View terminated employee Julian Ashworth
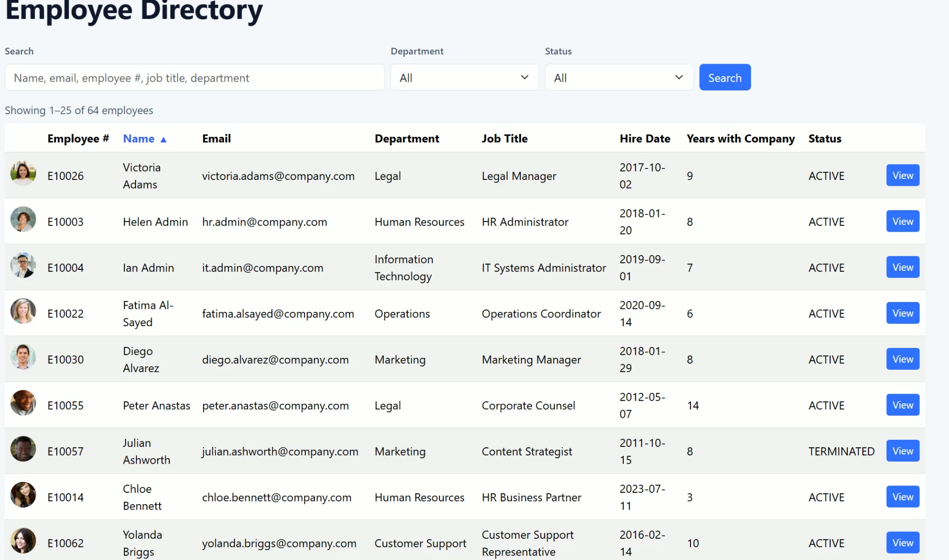This screenshot has height=560, width=949. 903,451
